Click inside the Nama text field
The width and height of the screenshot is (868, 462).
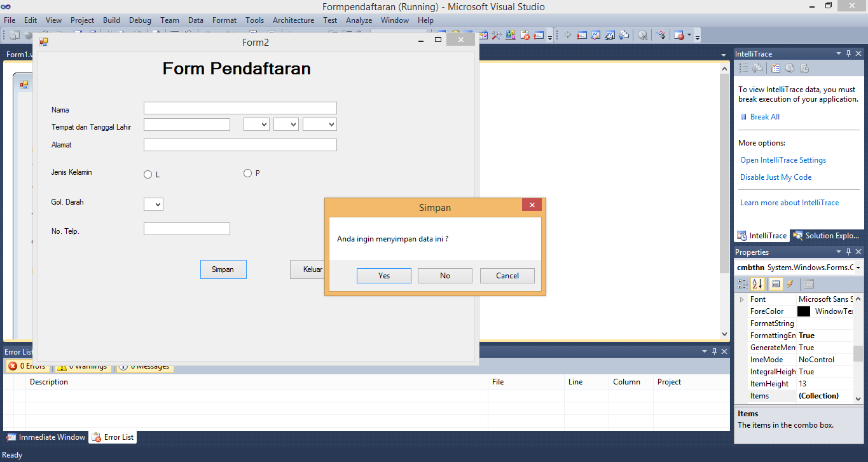240,107
